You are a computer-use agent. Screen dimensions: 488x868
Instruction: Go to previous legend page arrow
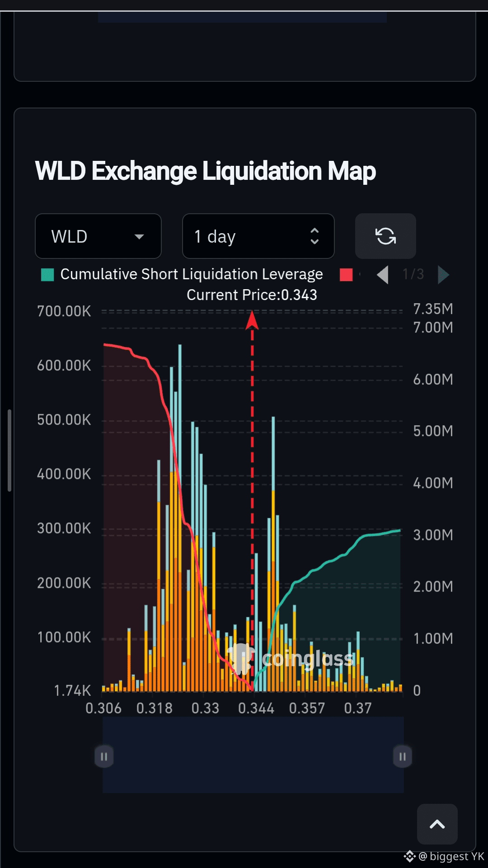383,275
